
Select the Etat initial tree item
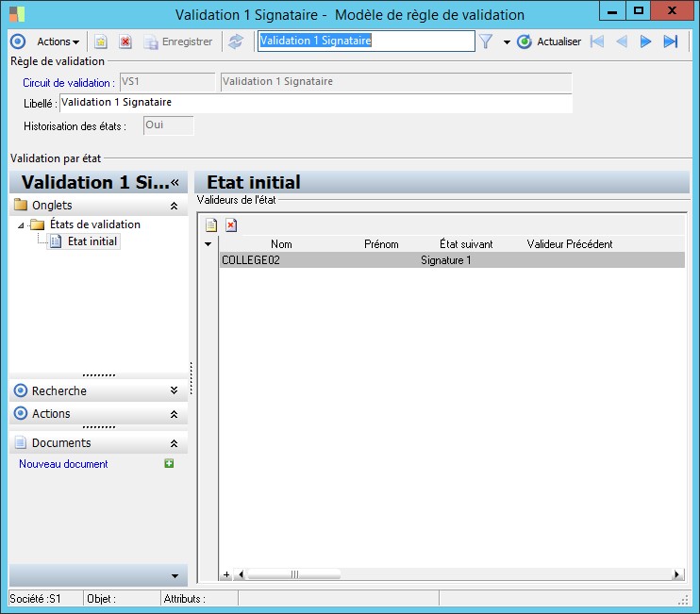pyautogui.click(x=92, y=241)
